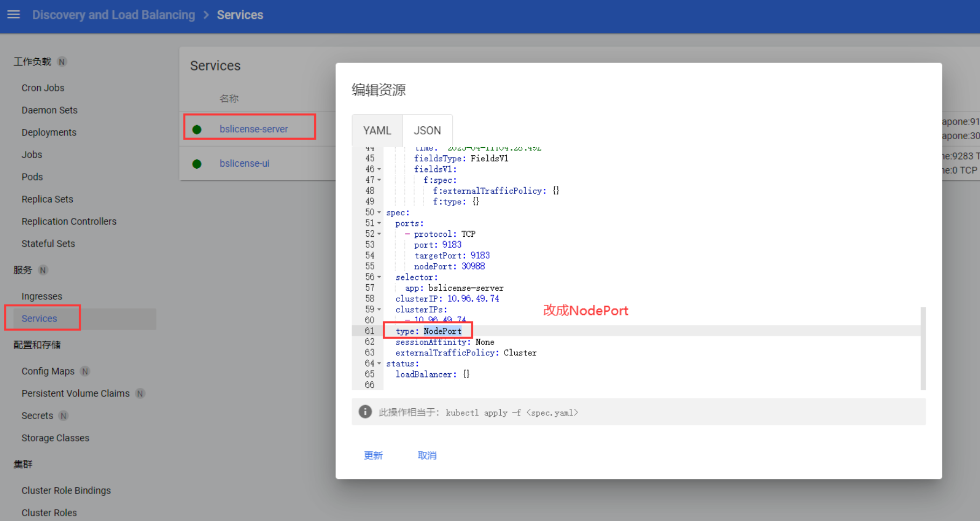Click clusterIP 10.96.49.74 line
The image size is (980, 521).
447,299
